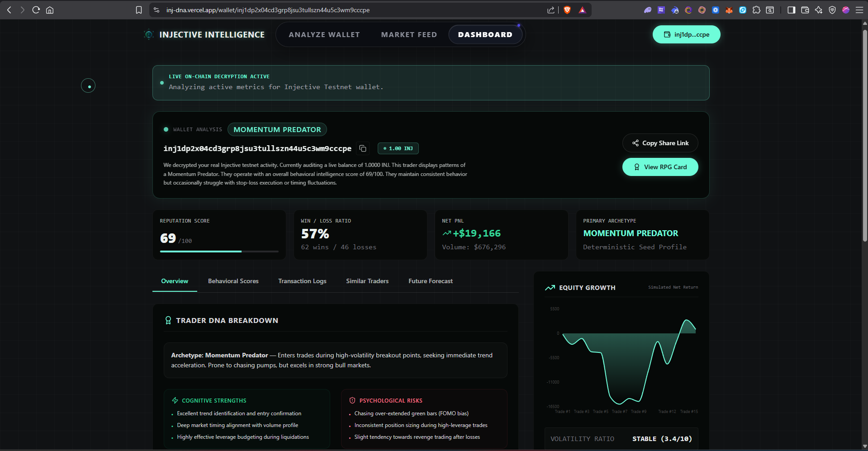Click the share page icon in the address bar
868x451 pixels.
point(550,10)
